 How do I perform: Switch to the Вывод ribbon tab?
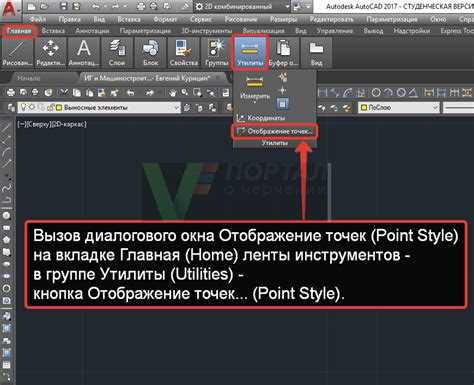pos(373,31)
